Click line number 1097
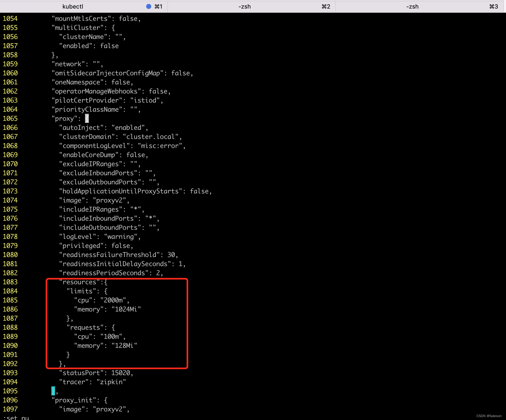Viewport: 506px width, 420px height. tap(10, 409)
